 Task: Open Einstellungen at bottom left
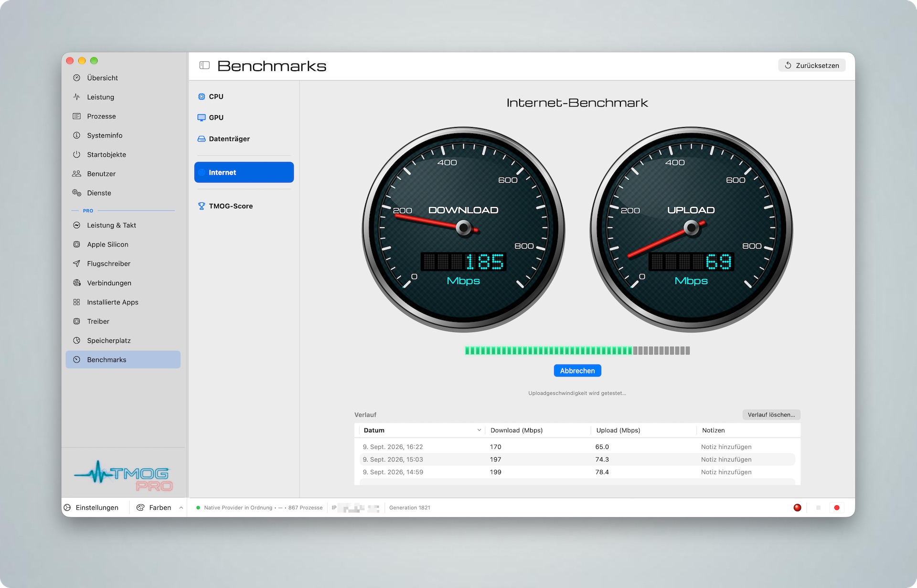tap(92, 507)
